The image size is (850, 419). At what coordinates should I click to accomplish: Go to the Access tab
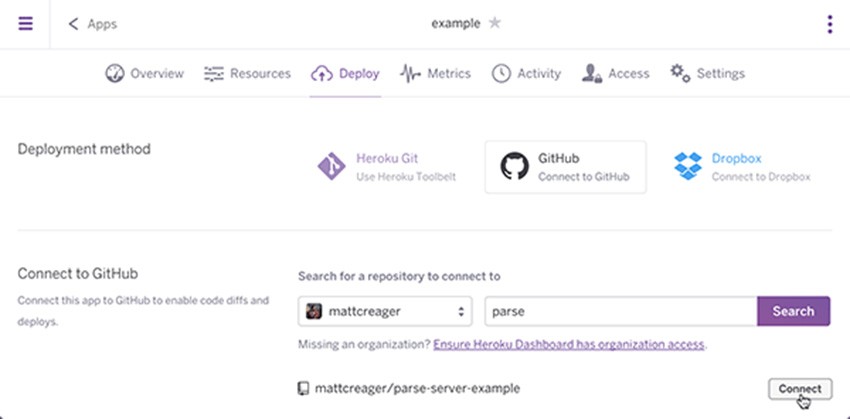click(615, 73)
